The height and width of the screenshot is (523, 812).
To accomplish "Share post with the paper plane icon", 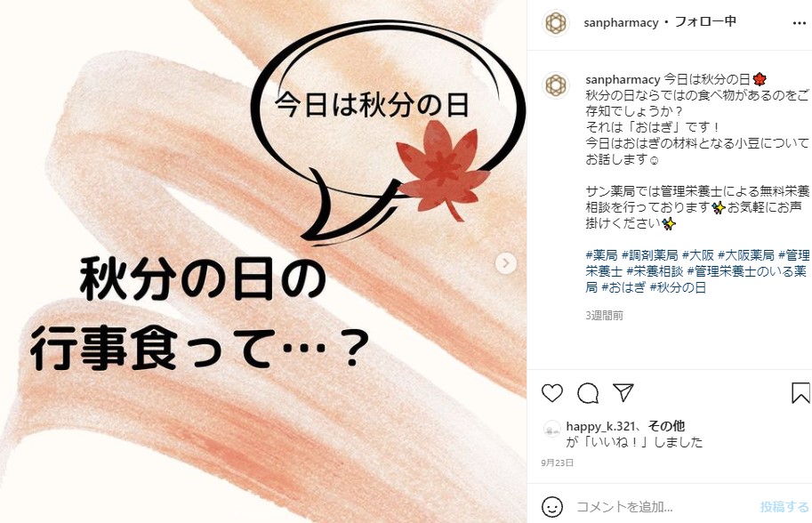I will [623, 392].
